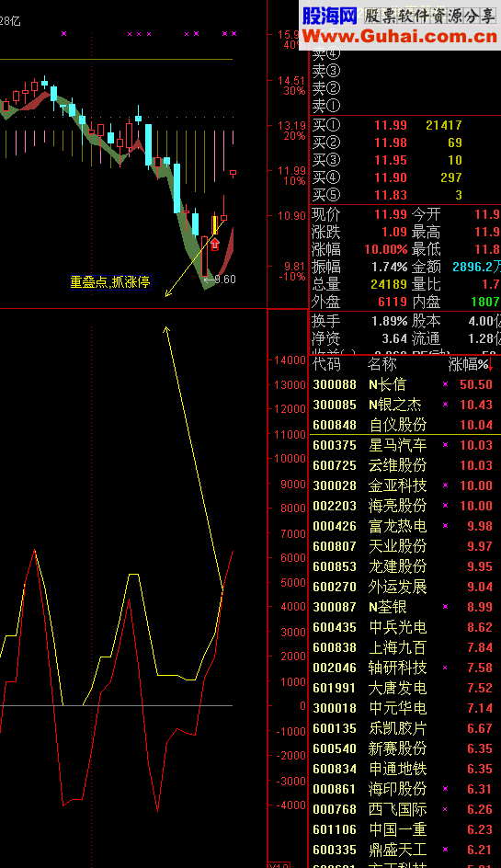This screenshot has height=868, width=501.
Task: Select stock row 000426 富龙热电
Action: pyautogui.click(x=404, y=526)
